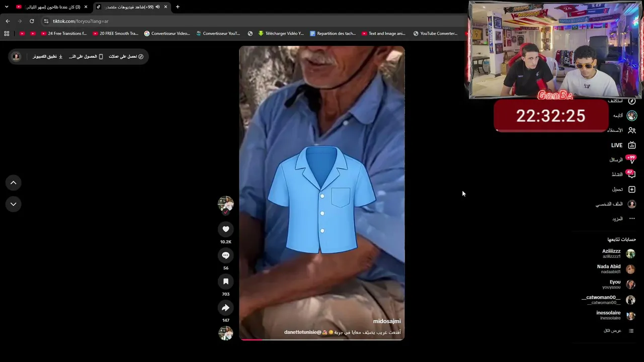Image resolution: width=644 pixels, height=362 pixels.
Task: Open the Following avatar icon in the sidebar
Action: [632, 116]
